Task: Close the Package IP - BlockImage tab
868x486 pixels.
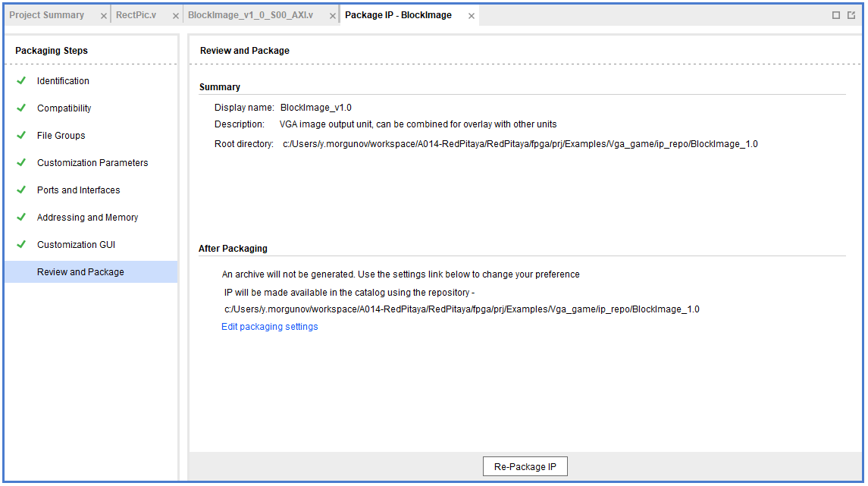Action: (x=471, y=16)
